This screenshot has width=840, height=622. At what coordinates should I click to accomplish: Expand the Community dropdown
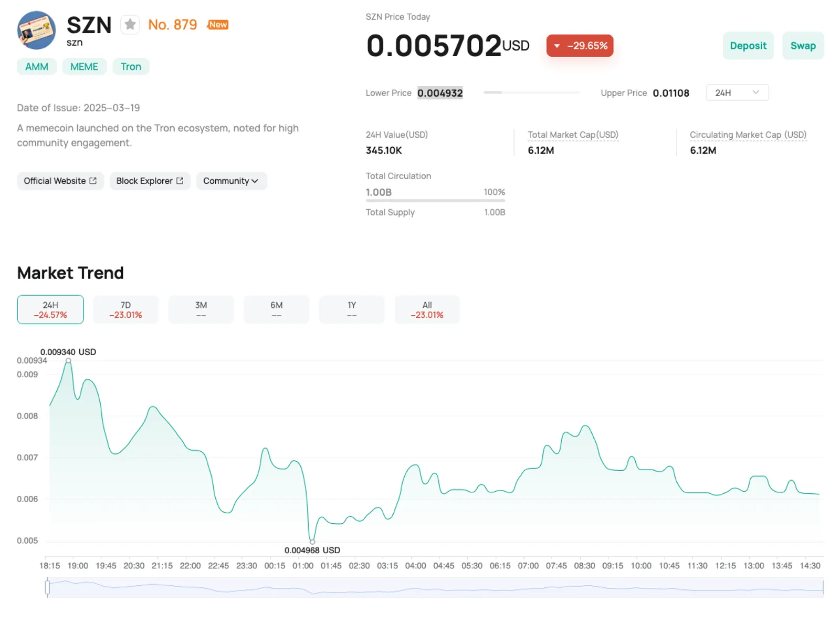pyautogui.click(x=232, y=181)
